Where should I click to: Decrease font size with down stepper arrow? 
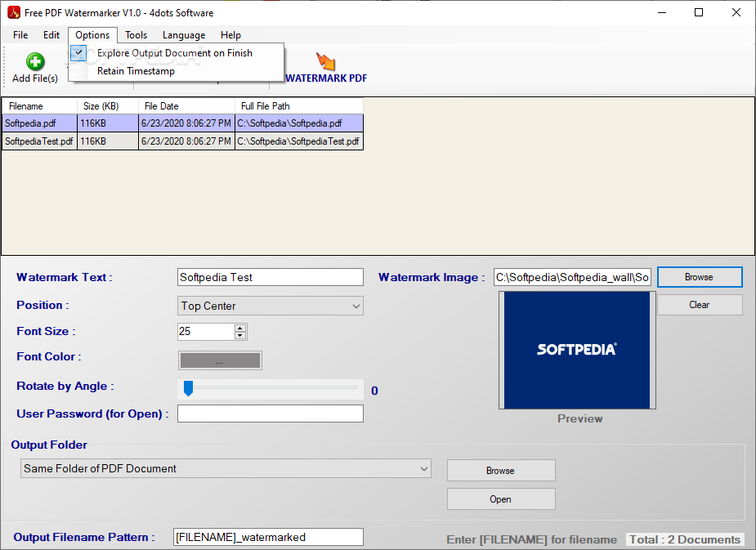point(239,335)
